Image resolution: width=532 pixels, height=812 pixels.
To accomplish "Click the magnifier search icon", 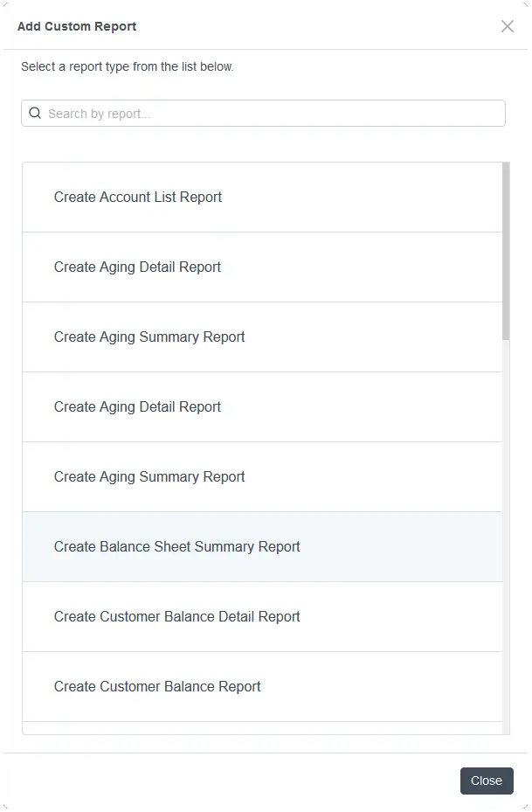I will 35,113.
